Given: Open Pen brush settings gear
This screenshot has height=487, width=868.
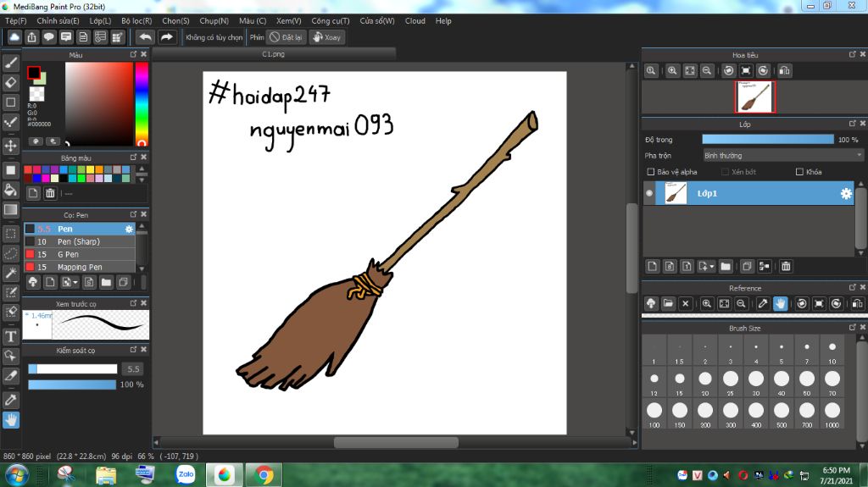Looking at the screenshot, I should pos(129,229).
